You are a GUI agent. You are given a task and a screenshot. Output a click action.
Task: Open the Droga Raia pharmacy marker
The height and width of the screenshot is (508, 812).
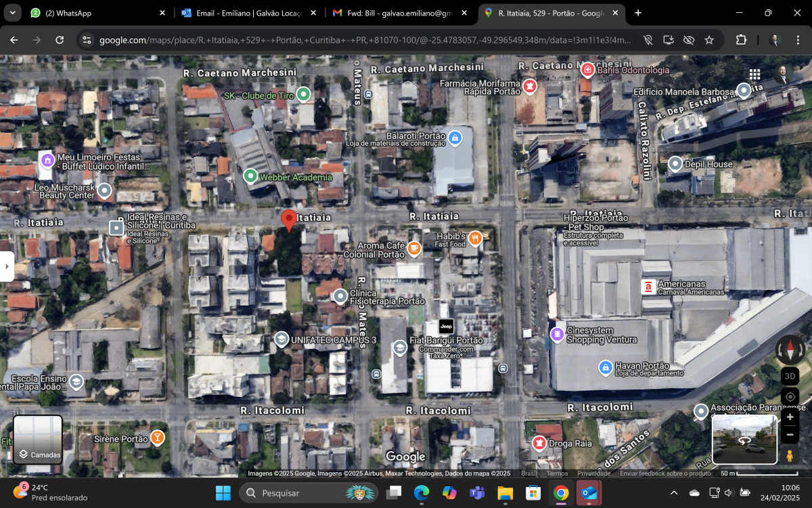539,444
